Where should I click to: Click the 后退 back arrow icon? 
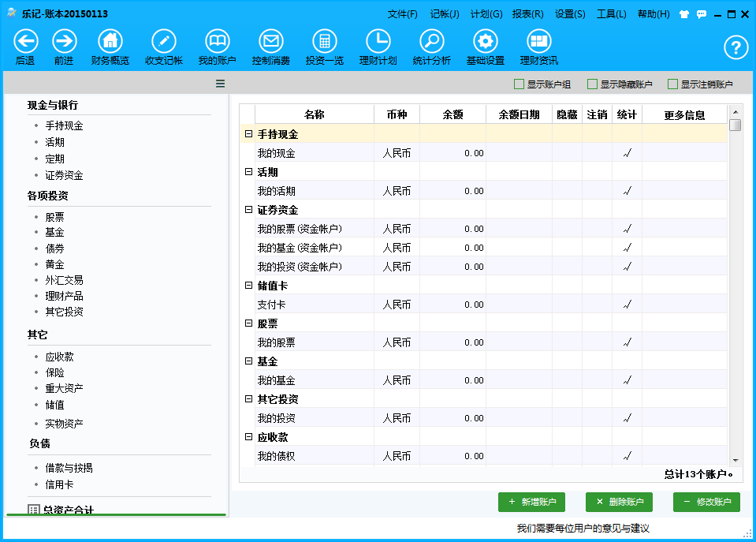point(25,42)
